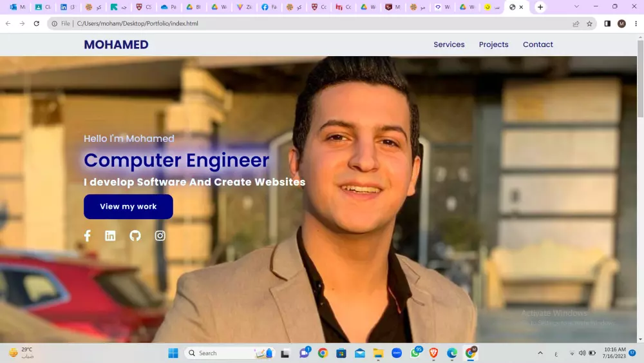This screenshot has width=644, height=363.
Task: Open the Facebook social icon on page
Action: (x=87, y=235)
